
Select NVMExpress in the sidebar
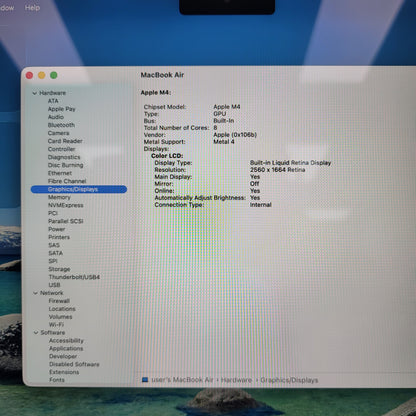coord(66,205)
